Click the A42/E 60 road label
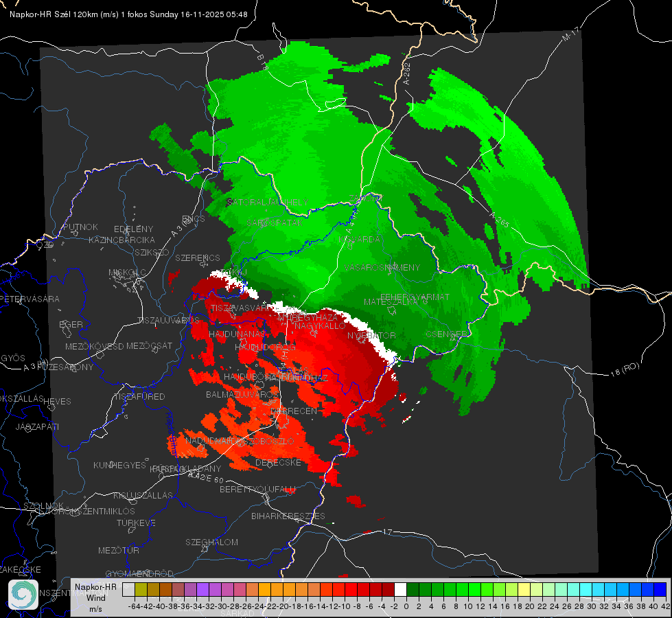The image size is (672, 618). click(206, 477)
